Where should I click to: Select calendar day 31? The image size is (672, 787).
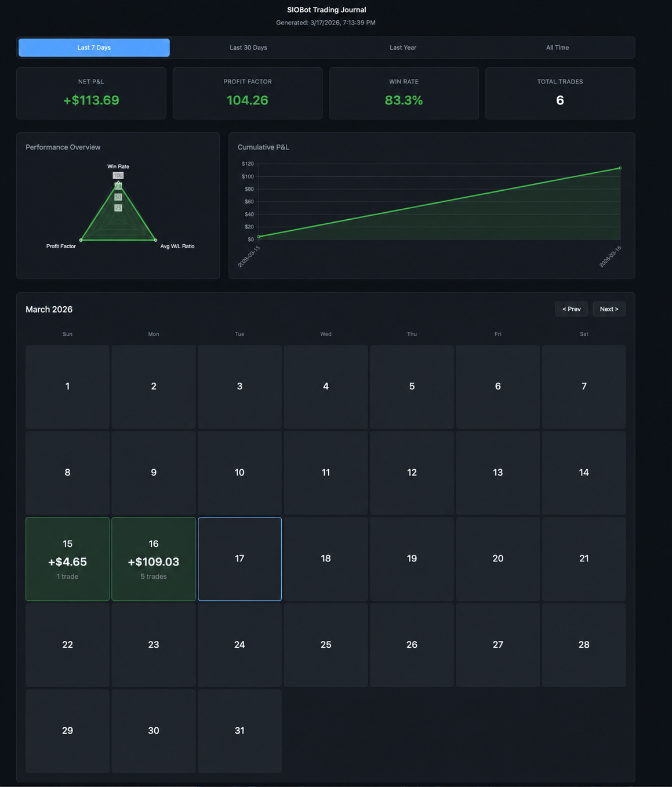[239, 731]
